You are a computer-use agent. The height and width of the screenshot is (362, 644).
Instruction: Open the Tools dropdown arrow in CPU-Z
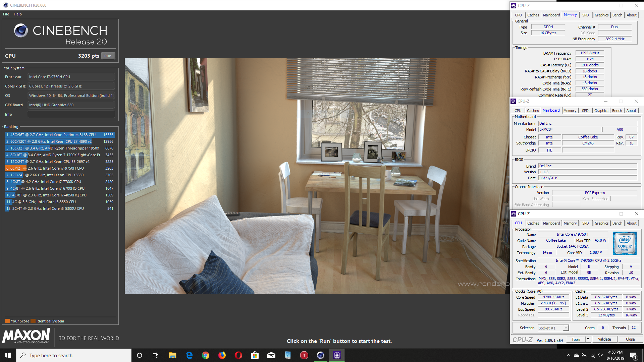tap(588, 339)
